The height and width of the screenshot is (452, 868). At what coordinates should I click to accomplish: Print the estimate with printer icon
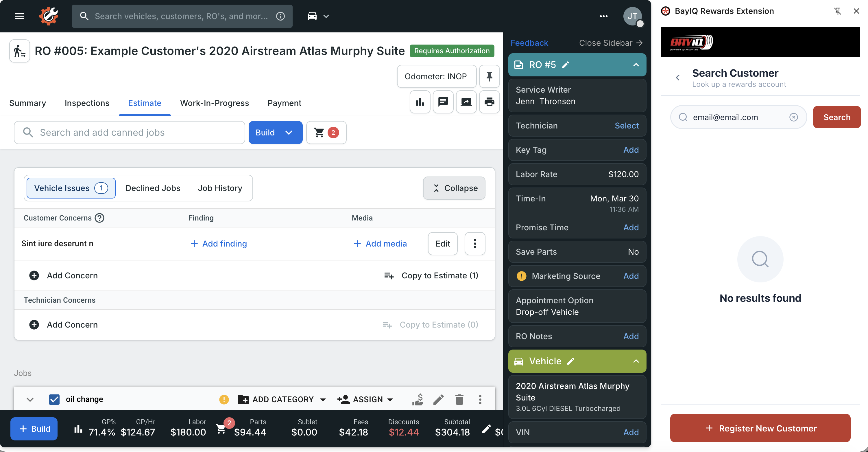tap(489, 102)
